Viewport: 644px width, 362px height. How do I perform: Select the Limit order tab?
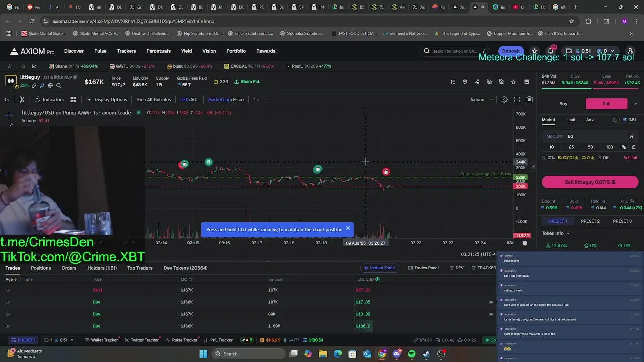coord(571,120)
